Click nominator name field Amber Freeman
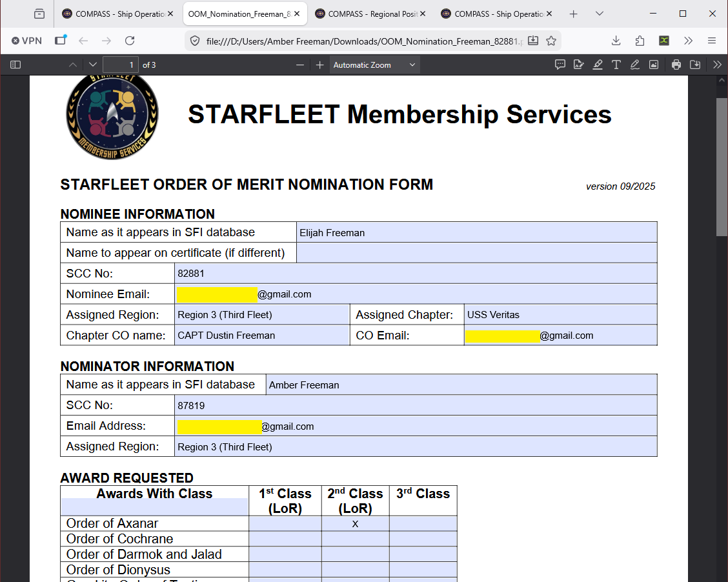The image size is (728, 582). point(461,385)
